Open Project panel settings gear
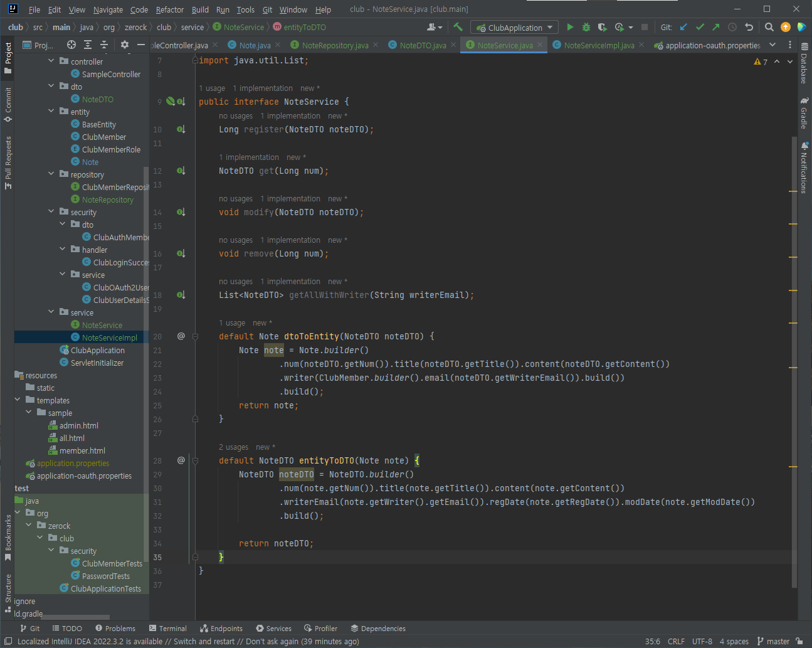This screenshot has height=648, width=812. tap(124, 45)
